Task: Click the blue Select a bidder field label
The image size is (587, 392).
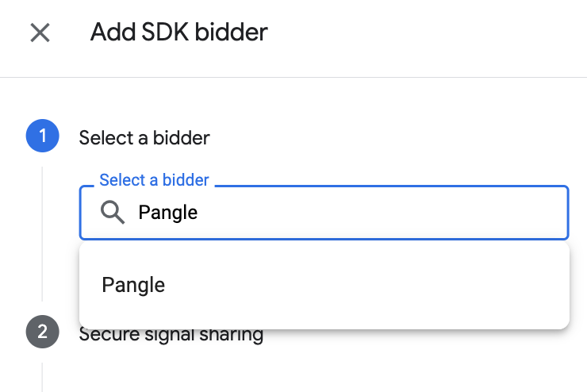Action: 154,180
